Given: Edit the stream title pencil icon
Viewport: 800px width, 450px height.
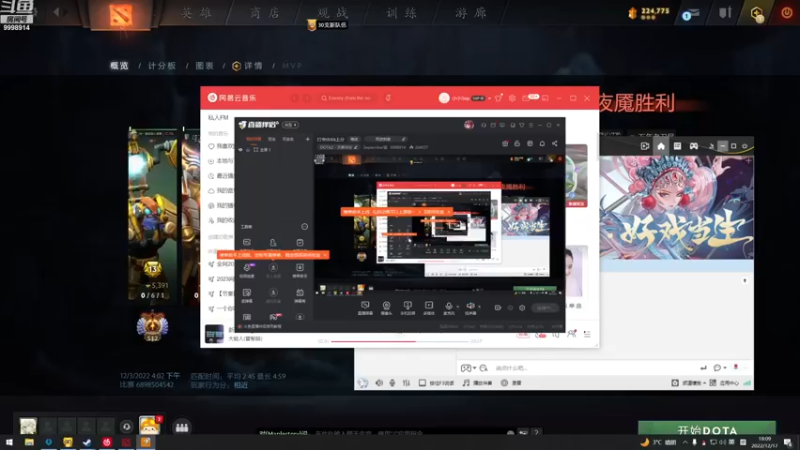Looking at the screenshot, I should point(403,139).
